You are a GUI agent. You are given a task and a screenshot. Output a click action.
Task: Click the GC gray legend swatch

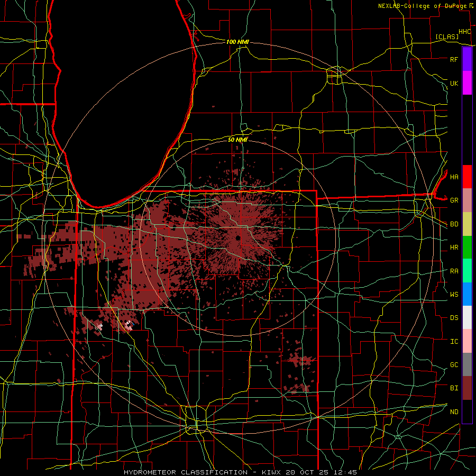pos(467,364)
